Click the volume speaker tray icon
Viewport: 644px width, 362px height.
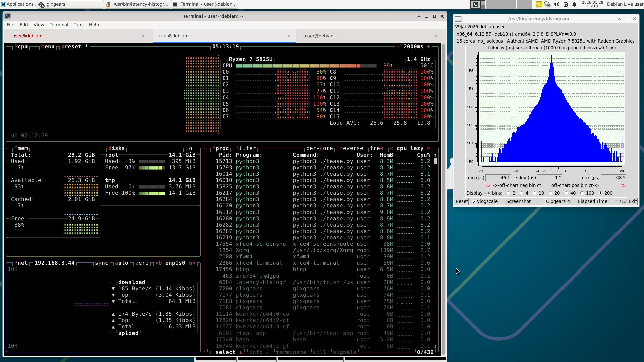tap(556, 4)
